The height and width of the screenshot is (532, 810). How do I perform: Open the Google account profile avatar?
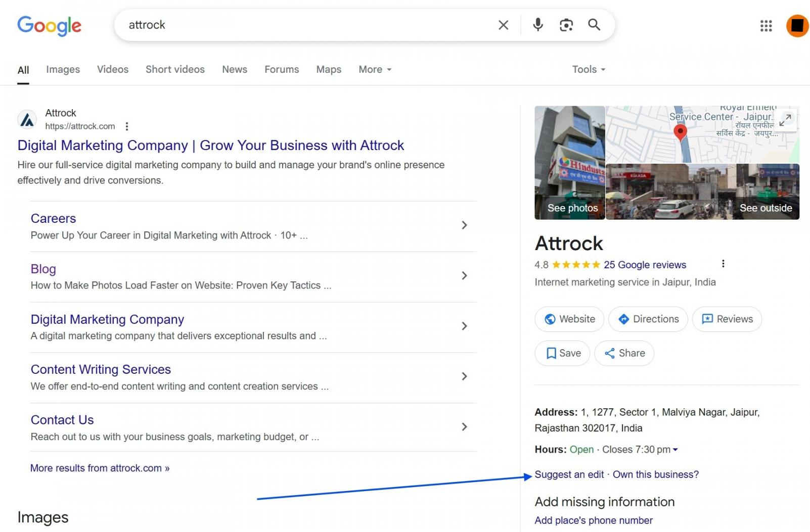click(x=797, y=25)
